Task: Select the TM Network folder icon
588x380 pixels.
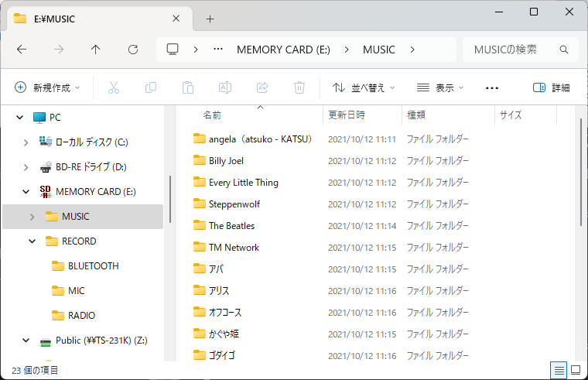Action: coord(200,247)
